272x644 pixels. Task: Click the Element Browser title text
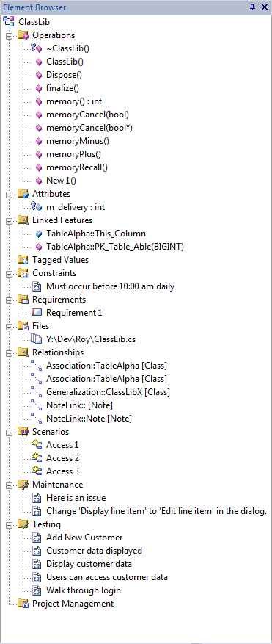[34, 7]
